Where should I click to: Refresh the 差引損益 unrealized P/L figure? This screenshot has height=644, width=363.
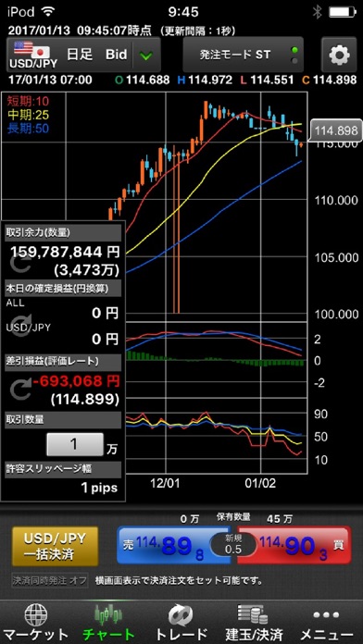19,390
